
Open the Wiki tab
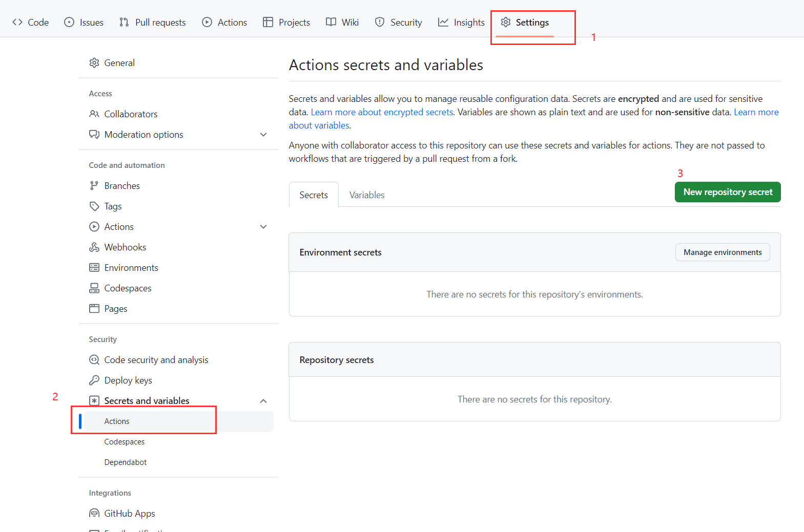click(342, 22)
